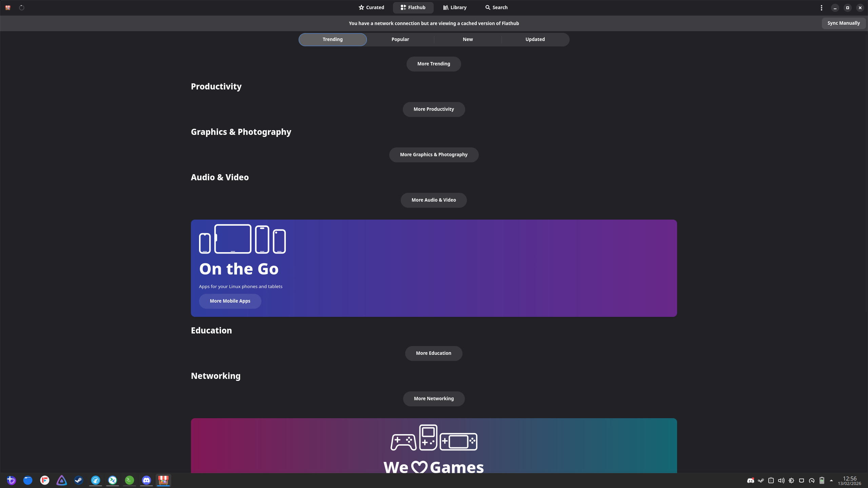Click the We Love Games banner
This screenshot has height=488, width=868.
433,446
